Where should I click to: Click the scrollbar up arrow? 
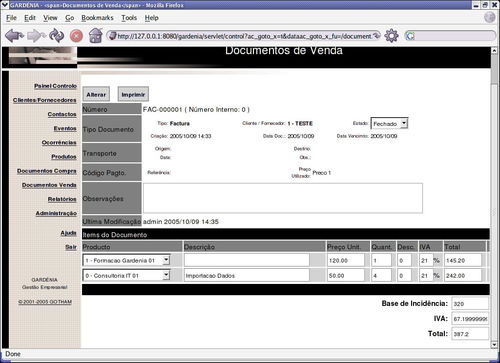(494, 50)
